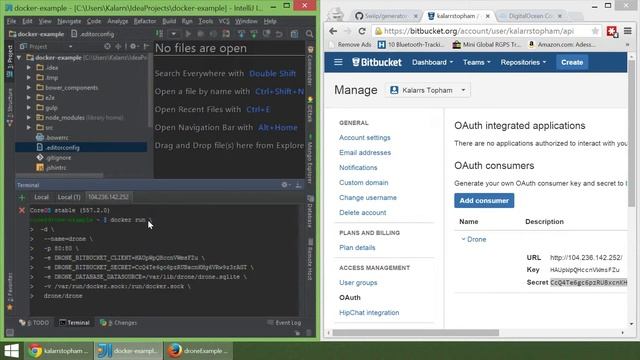
Task: Hide the Project panel with its hide icon
Action: [x=146, y=47]
